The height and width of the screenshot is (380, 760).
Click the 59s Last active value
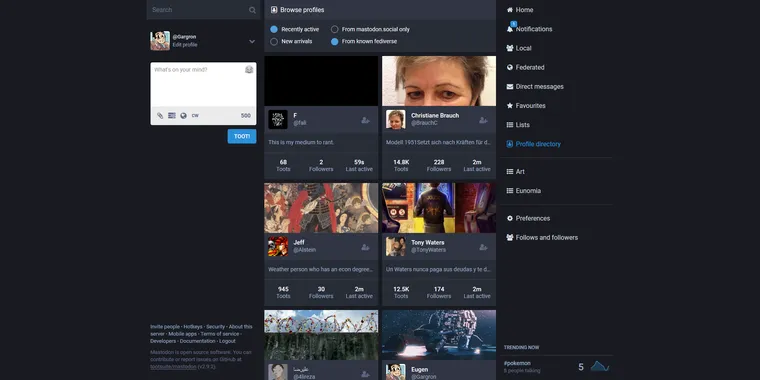(359, 162)
